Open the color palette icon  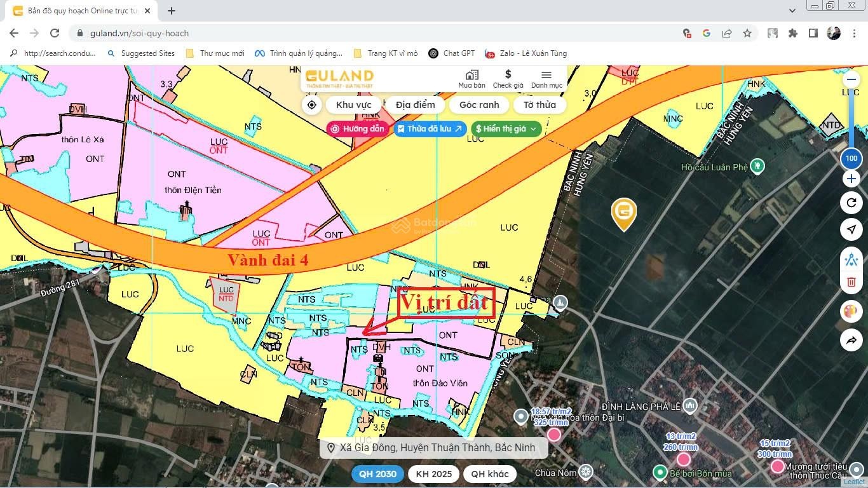[851, 311]
